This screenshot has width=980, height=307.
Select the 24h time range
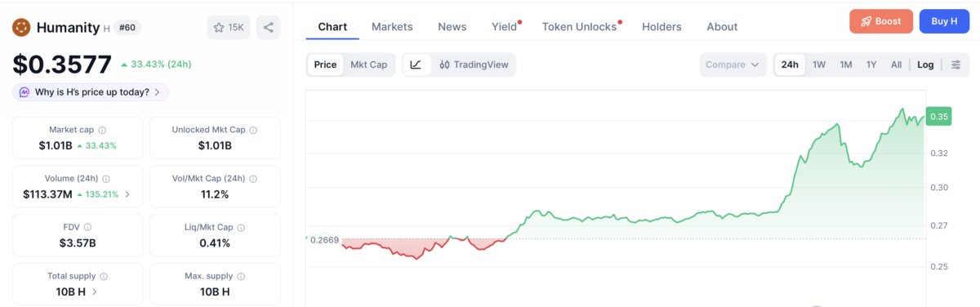pyautogui.click(x=790, y=65)
